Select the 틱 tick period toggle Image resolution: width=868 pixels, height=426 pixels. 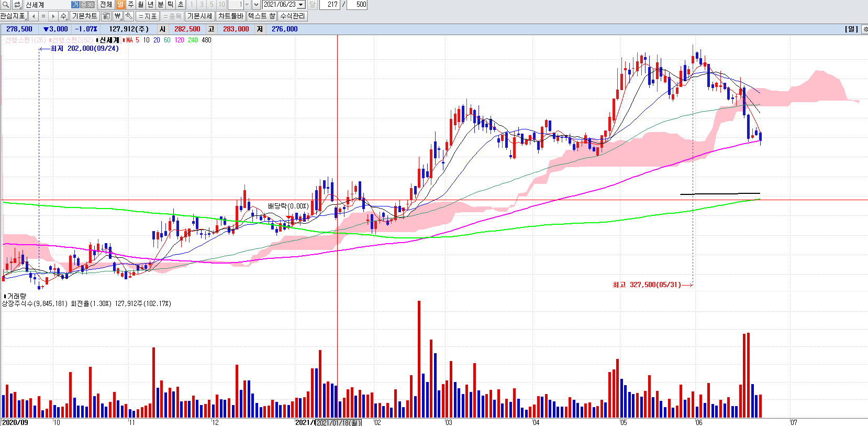tap(171, 5)
